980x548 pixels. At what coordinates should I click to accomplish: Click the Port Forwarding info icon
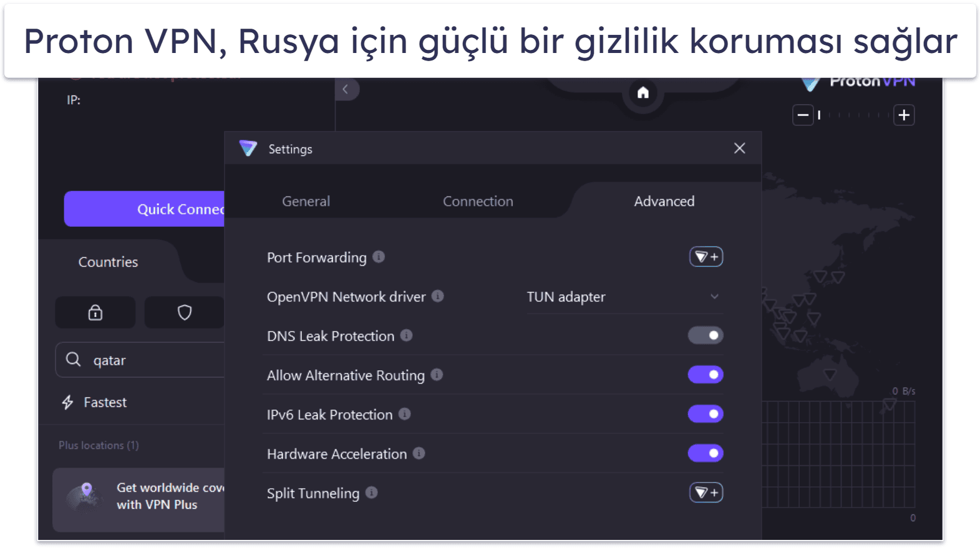tap(379, 257)
